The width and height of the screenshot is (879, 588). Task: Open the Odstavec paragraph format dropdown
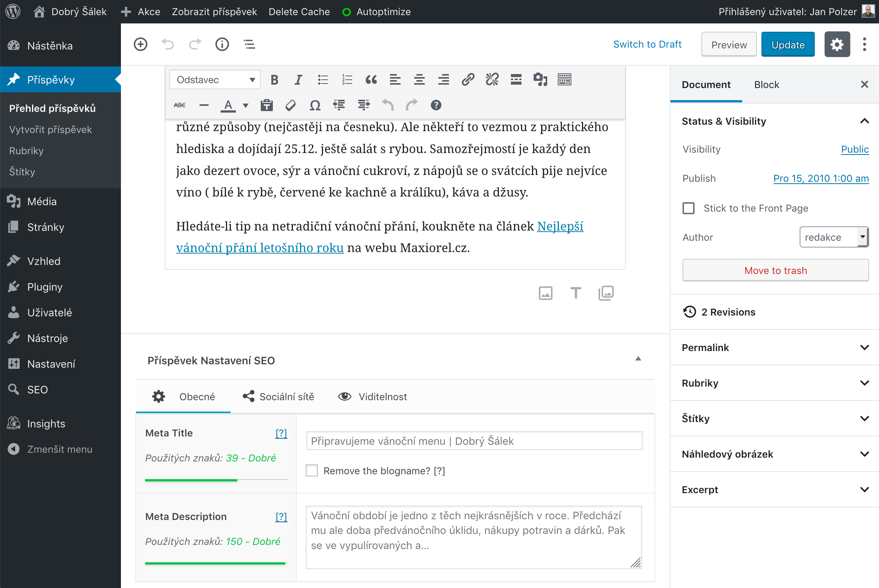215,80
